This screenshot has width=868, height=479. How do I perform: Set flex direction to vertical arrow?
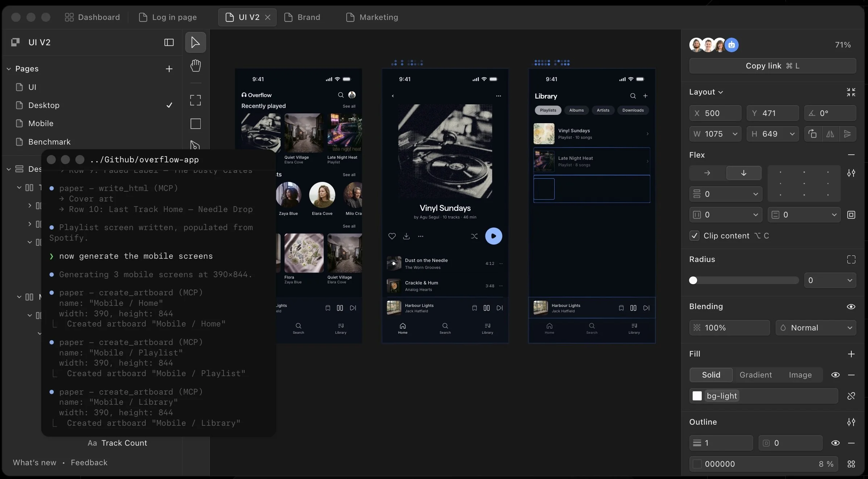pyautogui.click(x=743, y=173)
